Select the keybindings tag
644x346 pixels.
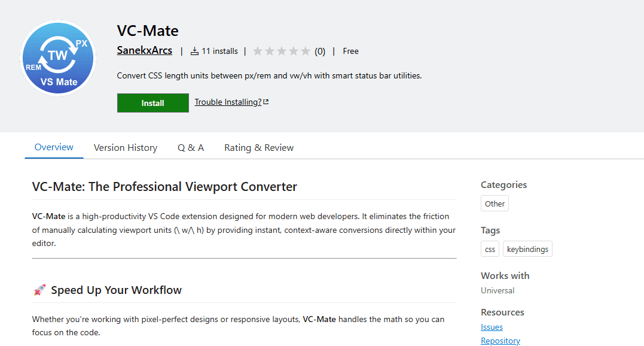point(527,249)
